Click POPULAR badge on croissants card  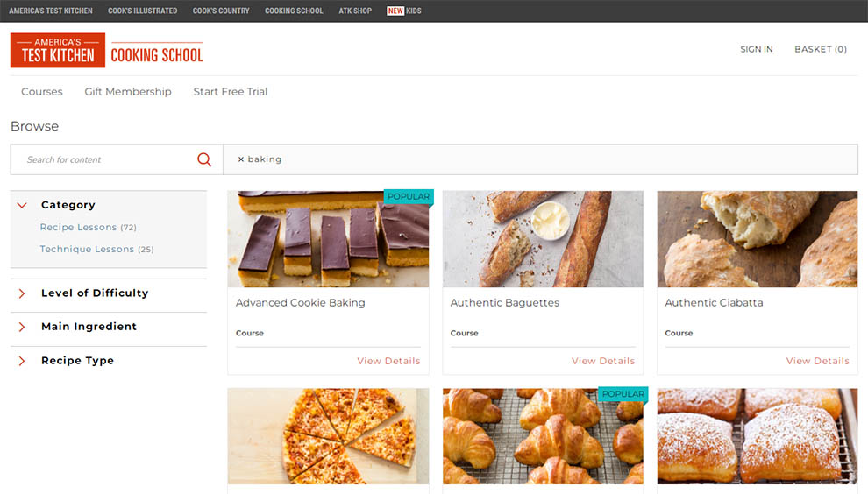(x=623, y=394)
